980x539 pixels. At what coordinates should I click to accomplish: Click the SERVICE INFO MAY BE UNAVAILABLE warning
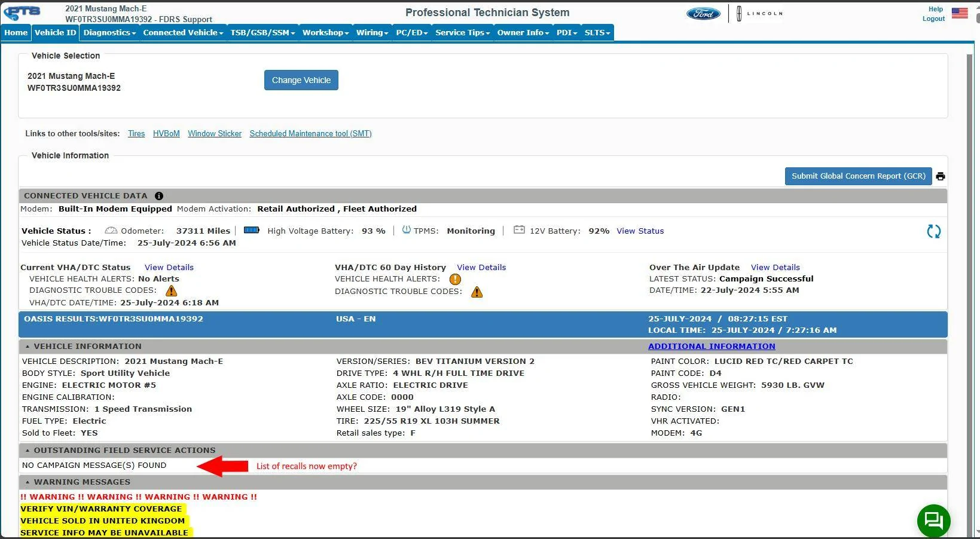[104, 533]
